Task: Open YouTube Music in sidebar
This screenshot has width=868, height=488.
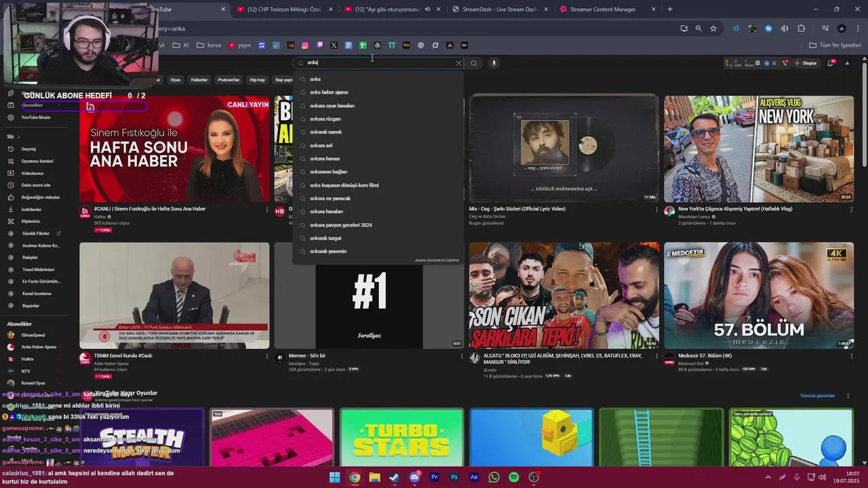Action: [x=35, y=117]
